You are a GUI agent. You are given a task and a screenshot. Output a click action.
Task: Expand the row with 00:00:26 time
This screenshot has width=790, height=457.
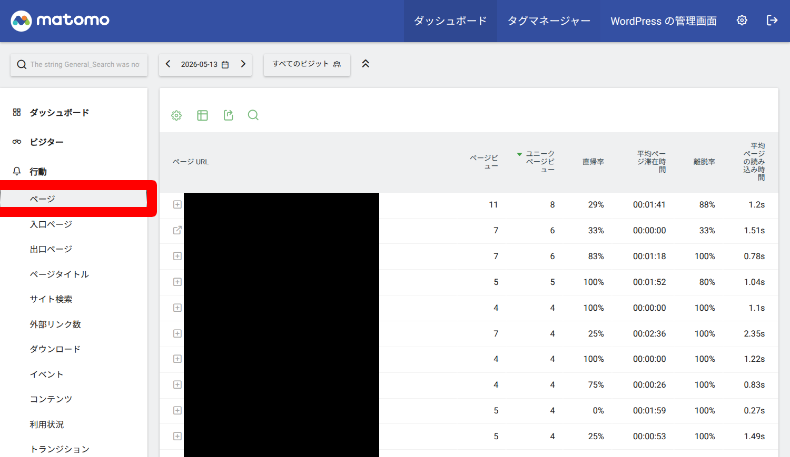(x=177, y=384)
